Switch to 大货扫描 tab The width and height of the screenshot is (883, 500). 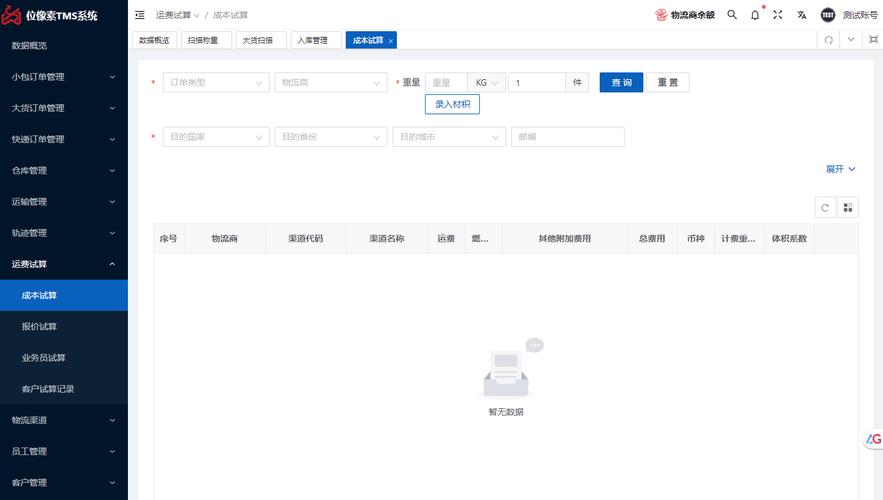click(x=261, y=40)
